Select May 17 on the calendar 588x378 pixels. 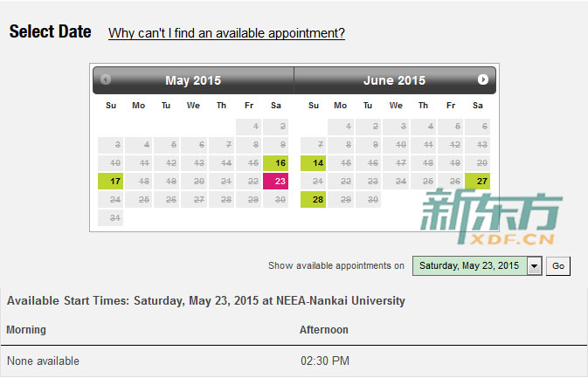[x=111, y=182]
